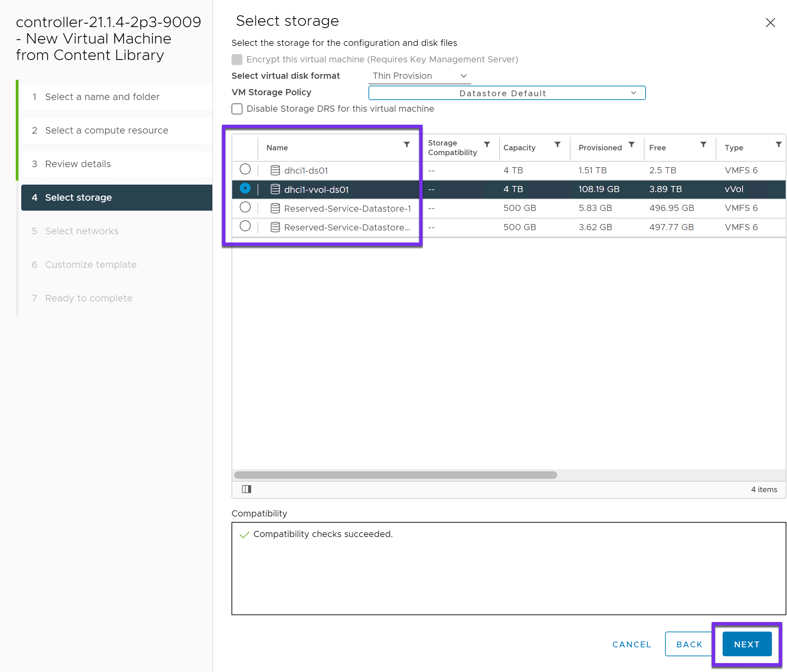Open the Capacity column filter
Viewport: 787px width, 672px height.
coord(557,144)
